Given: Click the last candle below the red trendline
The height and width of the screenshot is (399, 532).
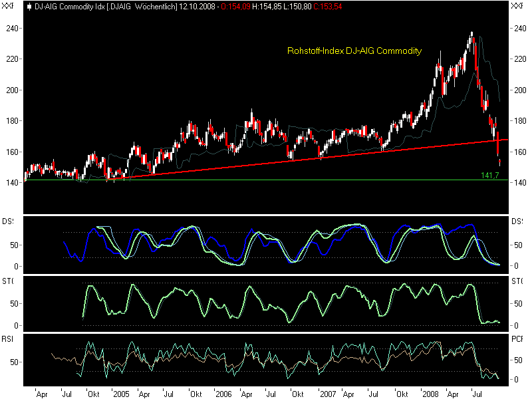Looking at the screenshot, I should click(x=500, y=162).
